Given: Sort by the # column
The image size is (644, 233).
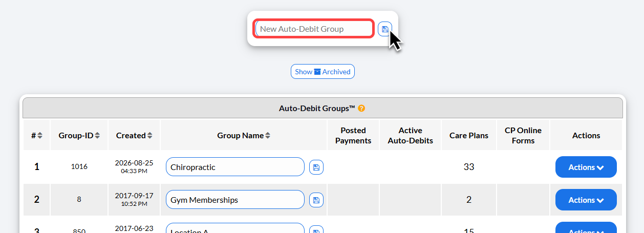Looking at the screenshot, I should click(x=37, y=136).
